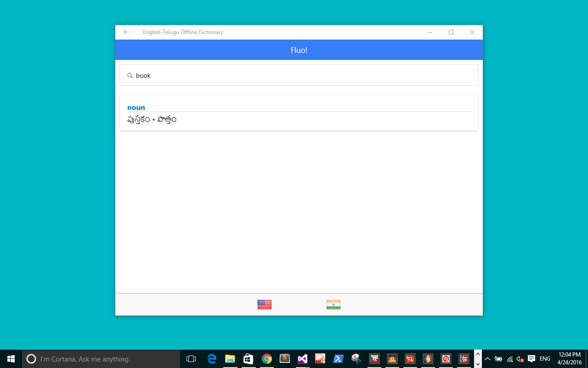The height and width of the screenshot is (368, 588).
Task: Launch Microsoft Edge from the taskbar
Action: point(212,359)
